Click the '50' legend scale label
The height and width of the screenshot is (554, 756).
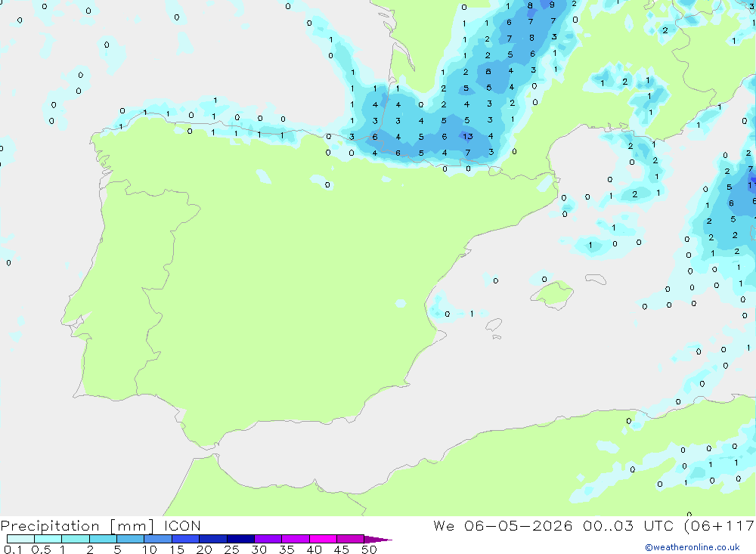[369, 549]
